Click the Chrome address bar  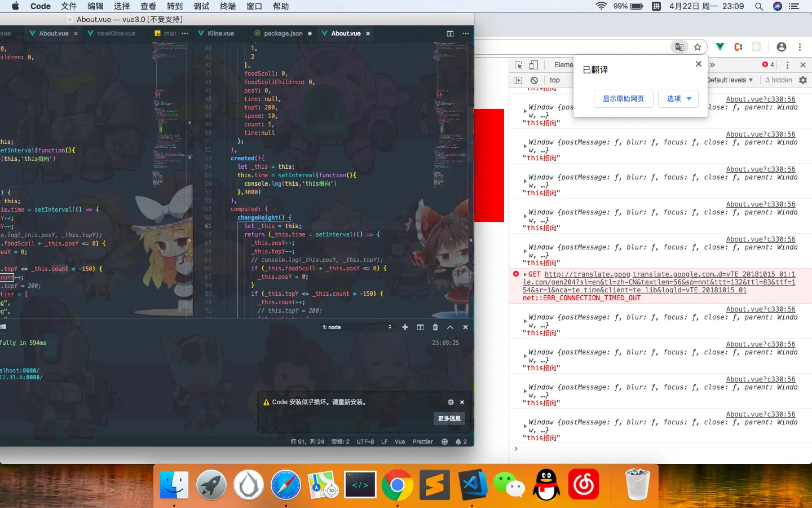(572, 47)
